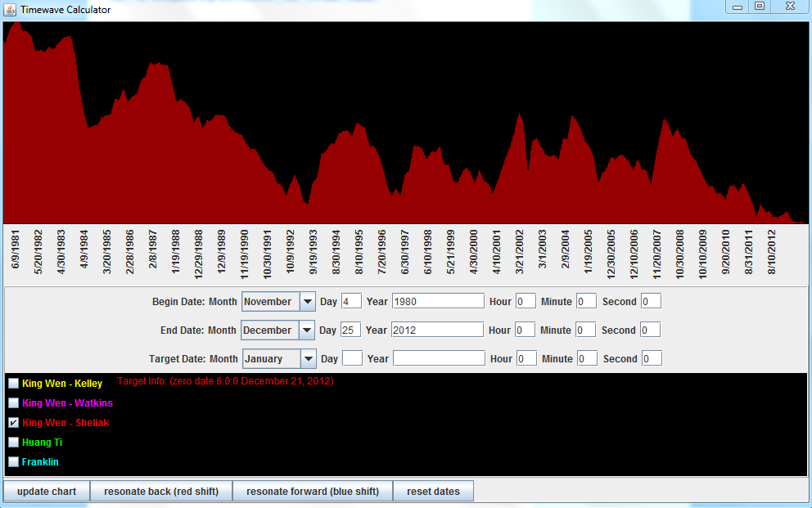Click the Begin Date Hour field
Screen dimensions: 812x508
click(x=526, y=302)
